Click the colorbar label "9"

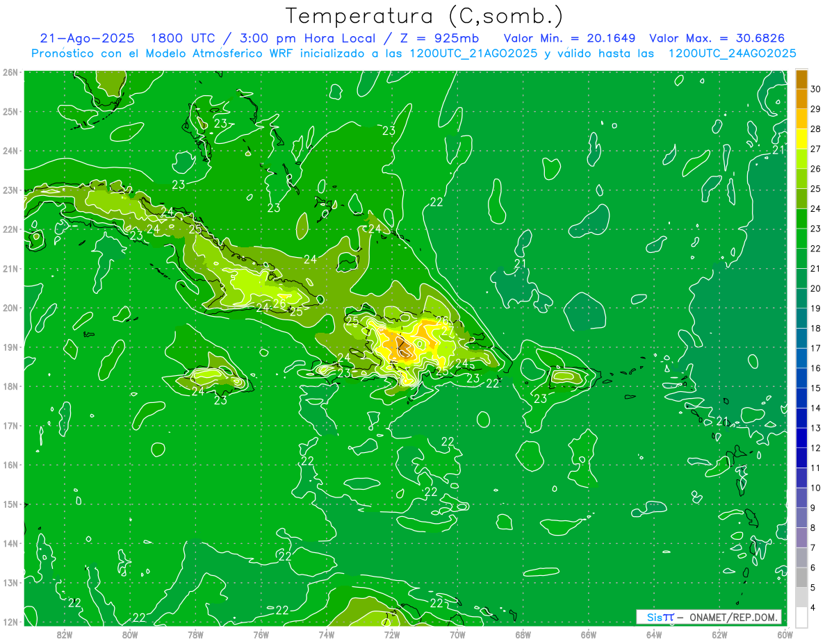[813, 508]
